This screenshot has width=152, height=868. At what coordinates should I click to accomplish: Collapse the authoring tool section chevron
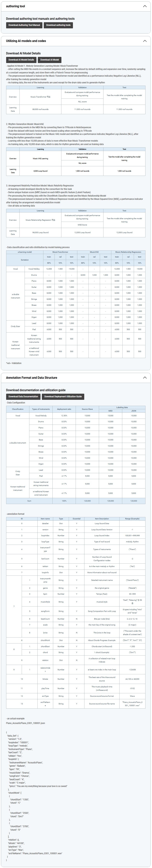[x=145, y=6]
